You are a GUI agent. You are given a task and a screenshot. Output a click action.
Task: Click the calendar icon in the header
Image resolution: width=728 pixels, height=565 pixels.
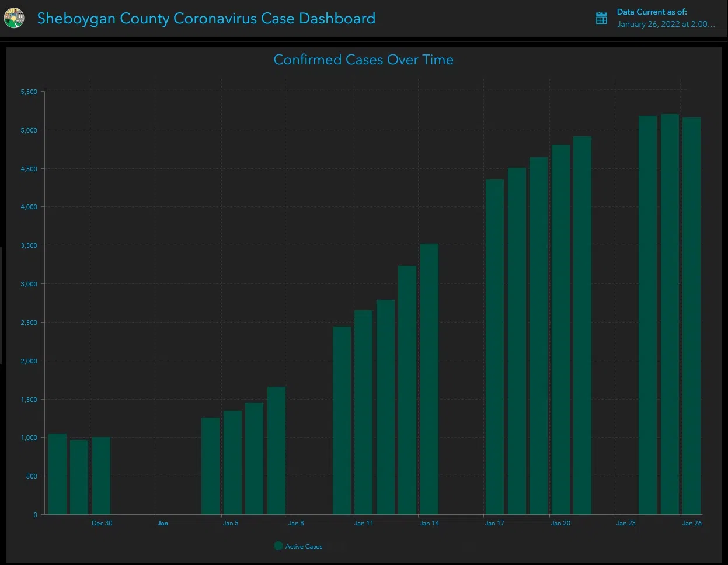pyautogui.click(x=601, y=18)
